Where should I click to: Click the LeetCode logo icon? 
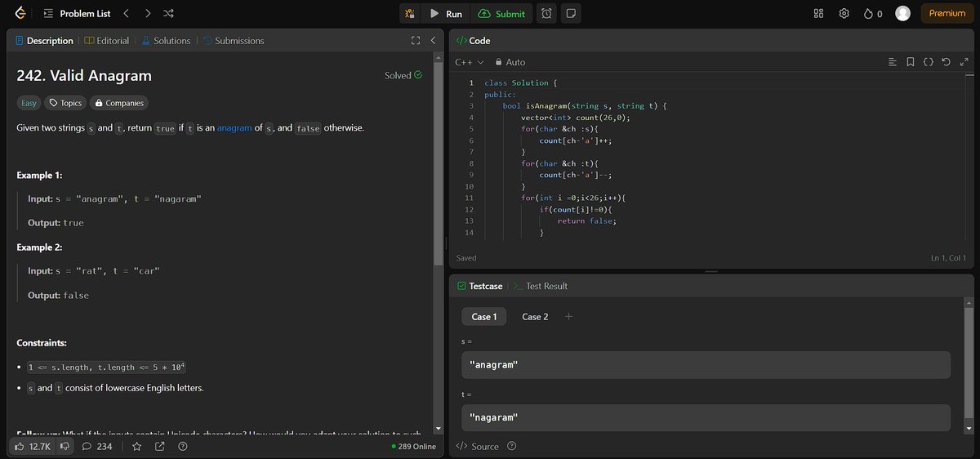coord(20,13)
